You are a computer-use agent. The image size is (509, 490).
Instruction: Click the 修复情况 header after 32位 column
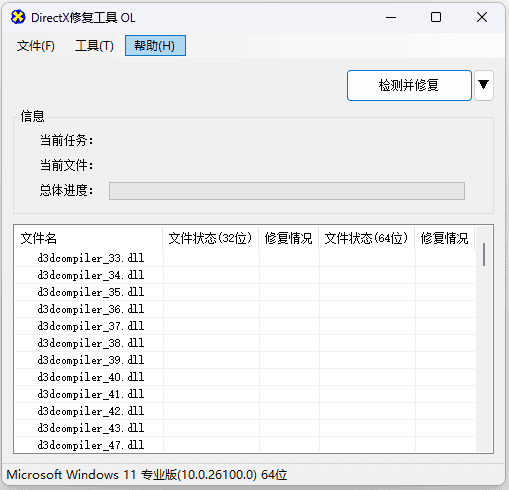coord(289,238)
